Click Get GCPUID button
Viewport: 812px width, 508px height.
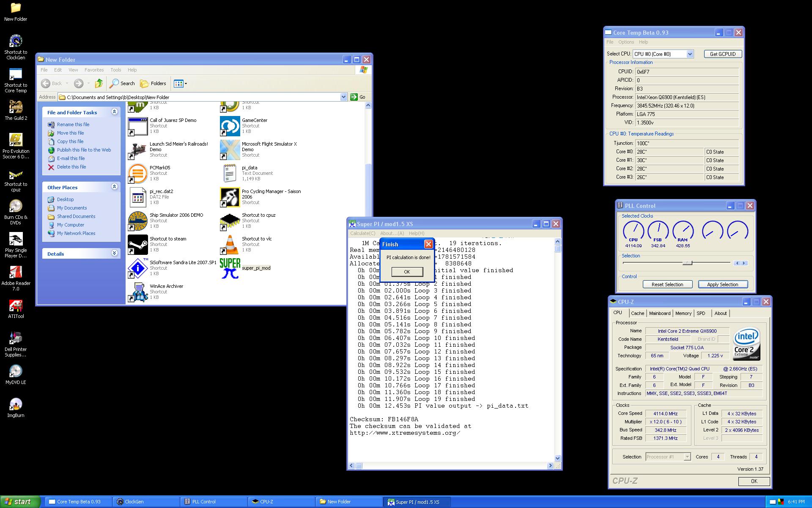point(723,54)
